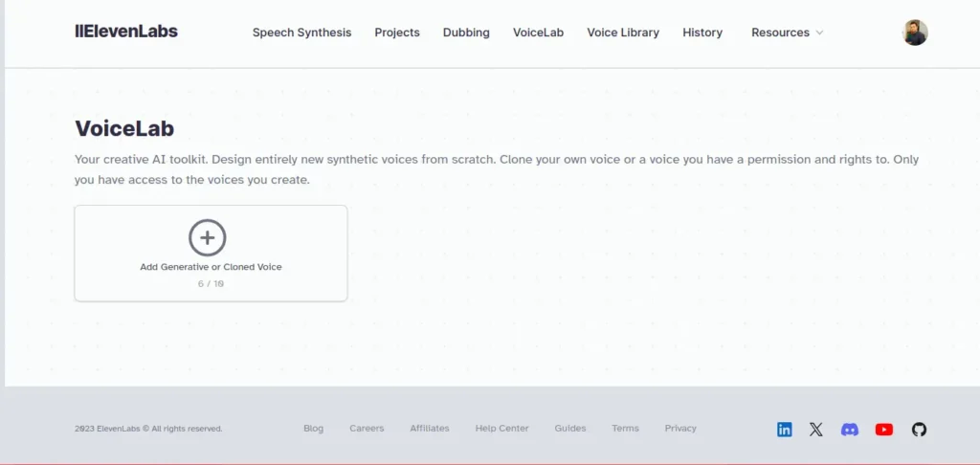
Task: Open the Privacy footer link
Action: [680, 428]
